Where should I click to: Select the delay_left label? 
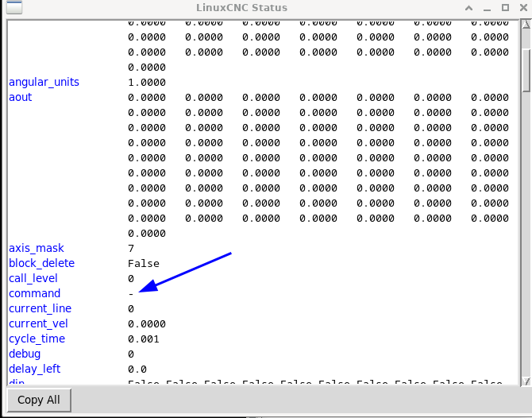[35, 369]
